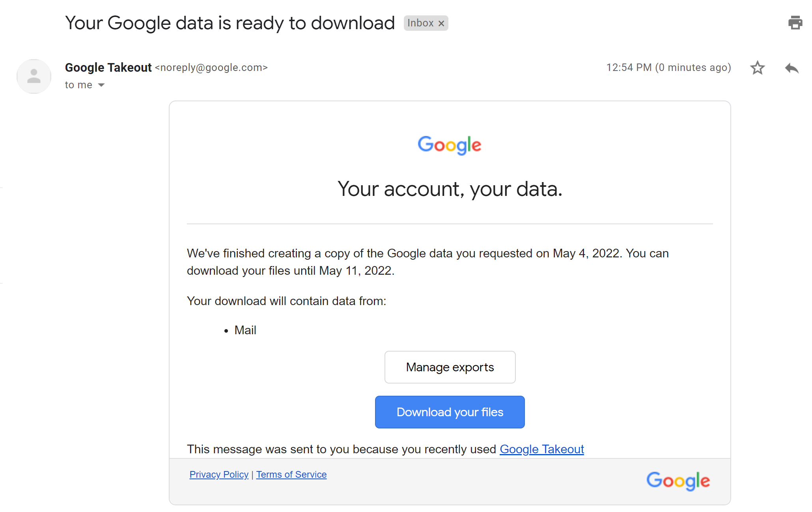Click the Google logo in the footer

tap(678, 480)
